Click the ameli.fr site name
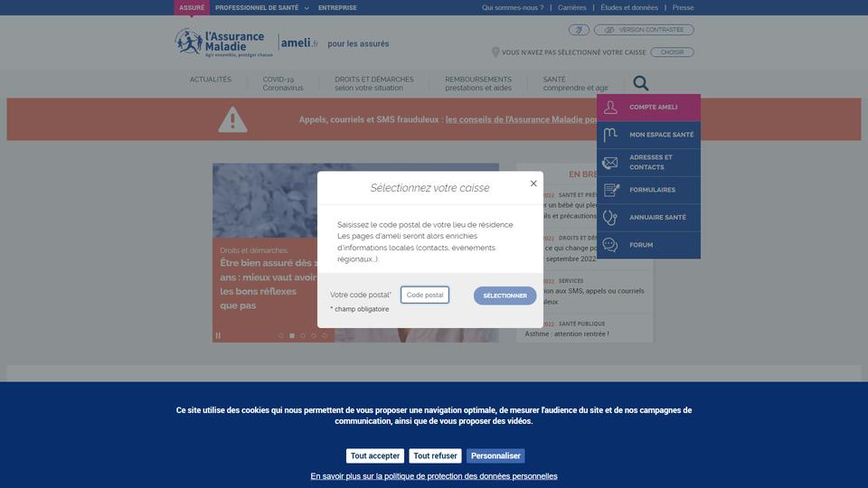The height and width of the screenshot is (488, 868). point(299,43)
